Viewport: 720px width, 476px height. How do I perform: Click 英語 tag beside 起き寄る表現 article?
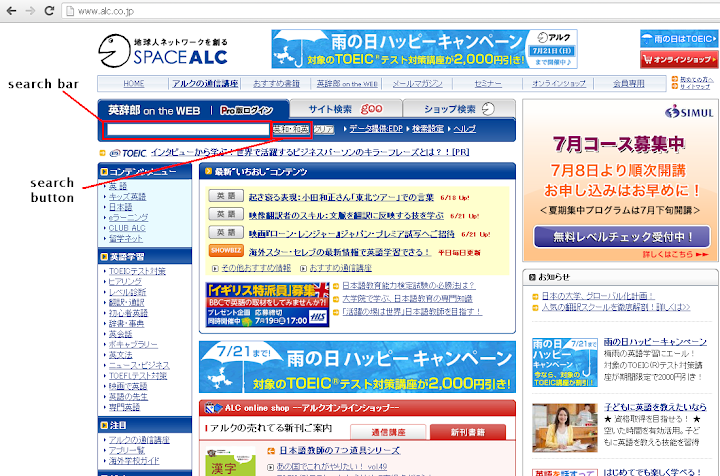(x=225, y=196)
